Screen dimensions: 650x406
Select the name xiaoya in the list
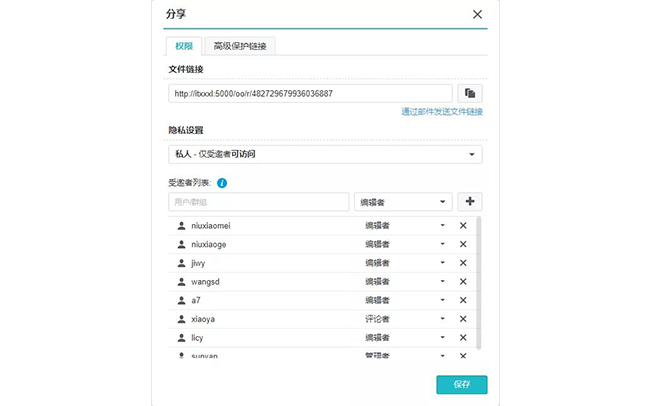pyautogui.click(x=203, y=319)
